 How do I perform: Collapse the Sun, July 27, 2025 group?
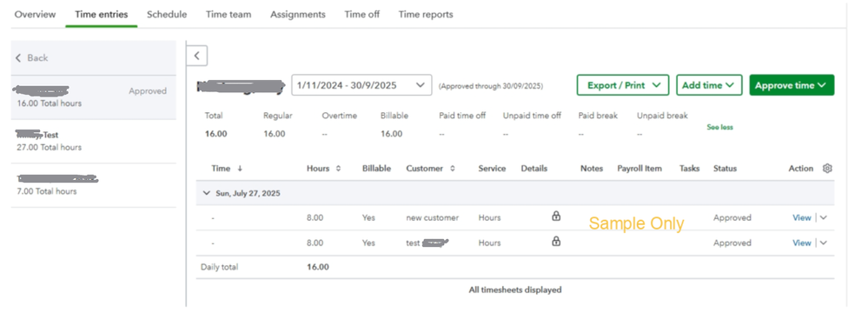pos(207,193)
